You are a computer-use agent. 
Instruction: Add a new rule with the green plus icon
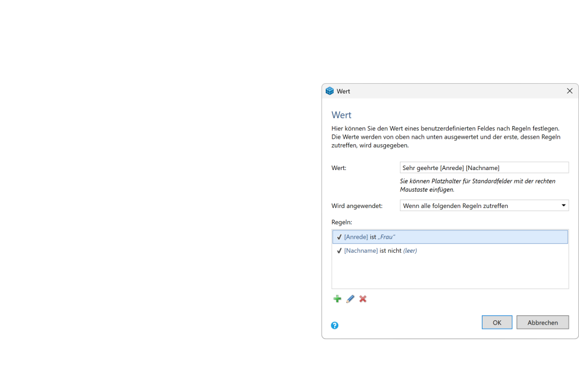click(x=337, y=299)
